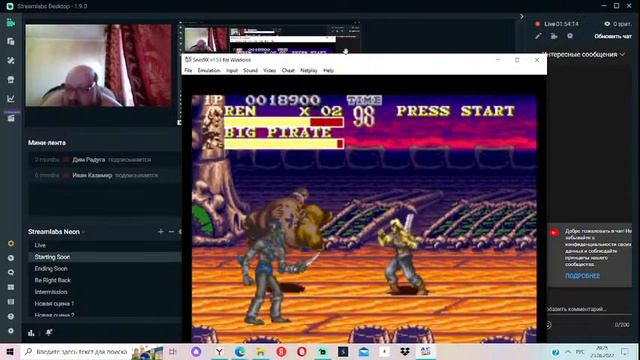
Task: Open Sound menu in Snes9X
Action: click(250, 70)
